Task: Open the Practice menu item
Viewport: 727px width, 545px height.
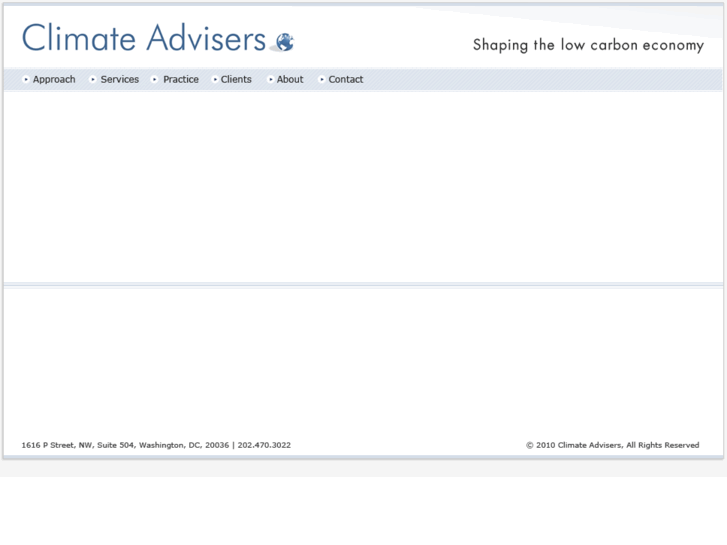Action: point(181,79)
